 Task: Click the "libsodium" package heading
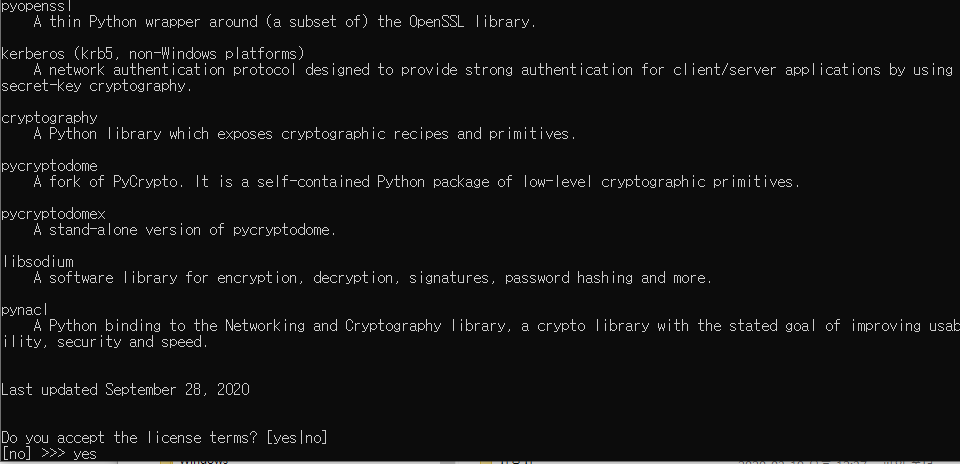pos(37,262)
